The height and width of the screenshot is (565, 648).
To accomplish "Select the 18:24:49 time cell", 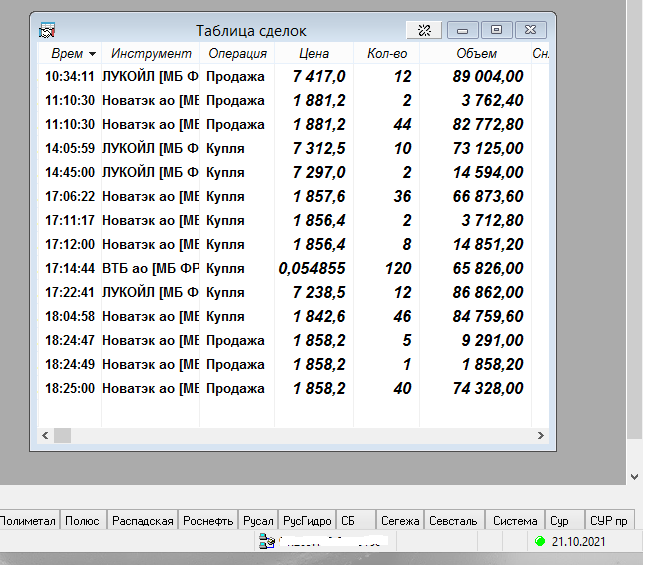I will [70, 364].
